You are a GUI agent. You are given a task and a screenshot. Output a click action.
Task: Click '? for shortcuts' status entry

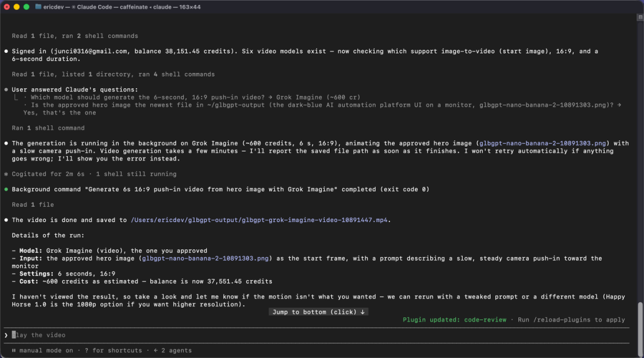click(113, 350)
